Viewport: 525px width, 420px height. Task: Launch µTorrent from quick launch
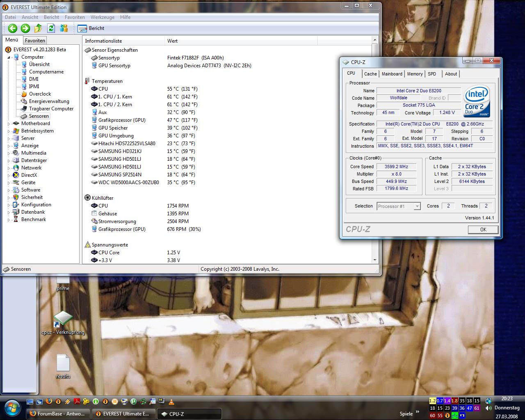pyautogui.click(x=134, y=402)
